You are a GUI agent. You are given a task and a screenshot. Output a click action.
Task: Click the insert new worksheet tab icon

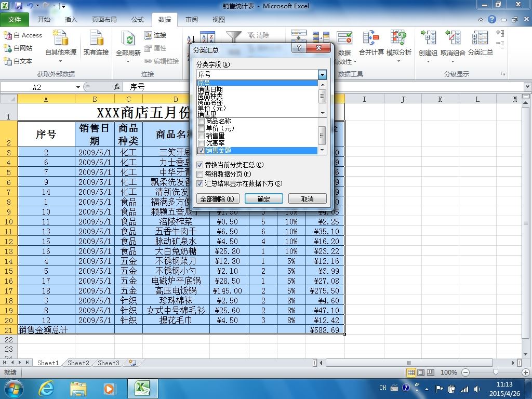pos(132,363)
